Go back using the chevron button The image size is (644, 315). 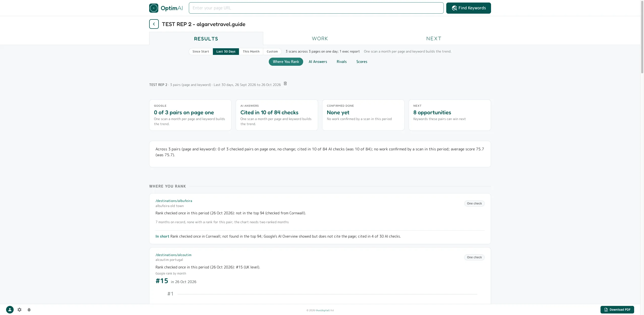coord(154,24)
